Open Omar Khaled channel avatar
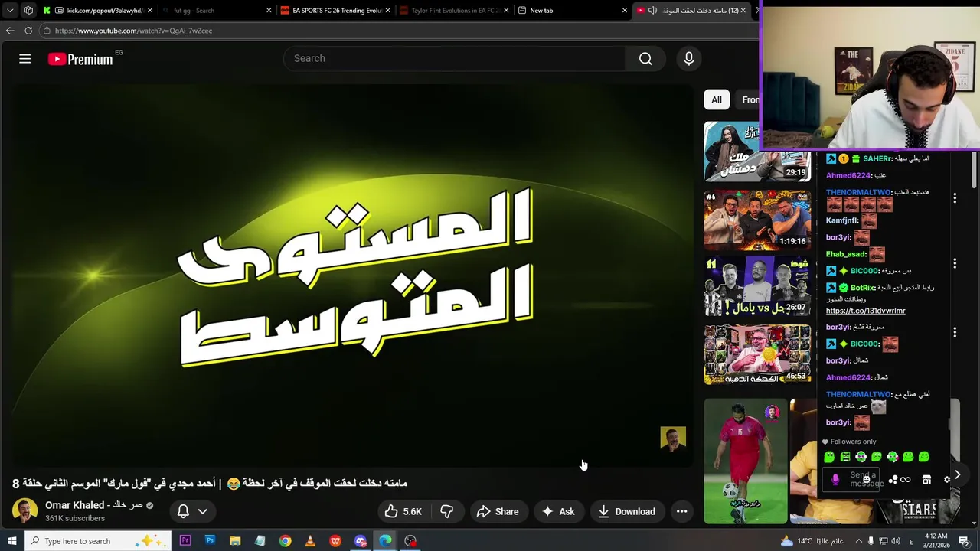 [x=24, y=511]
